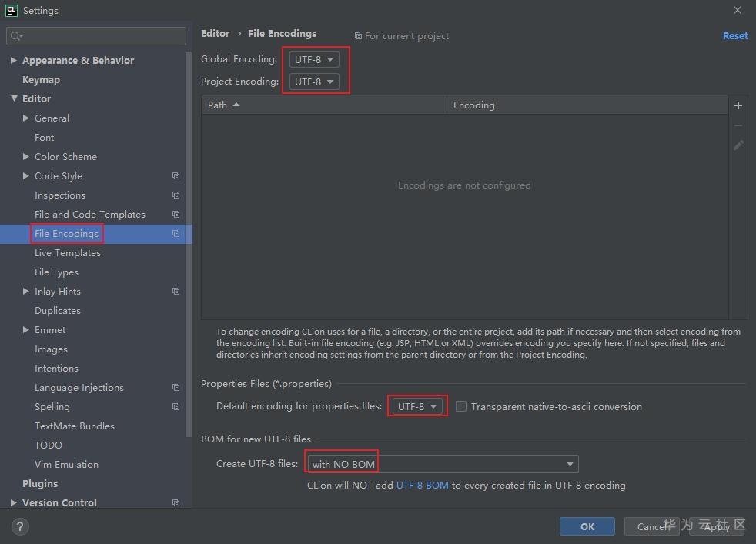This screenshot has height=544, width=756.
Task: Open Vim Emulation settings
Action: pos(66,465)
